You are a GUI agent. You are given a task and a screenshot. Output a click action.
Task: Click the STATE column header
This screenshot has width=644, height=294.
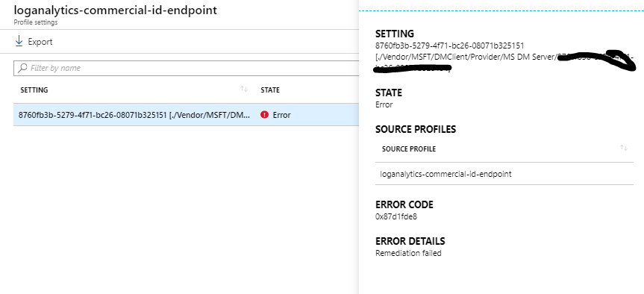tap(270, 90)
